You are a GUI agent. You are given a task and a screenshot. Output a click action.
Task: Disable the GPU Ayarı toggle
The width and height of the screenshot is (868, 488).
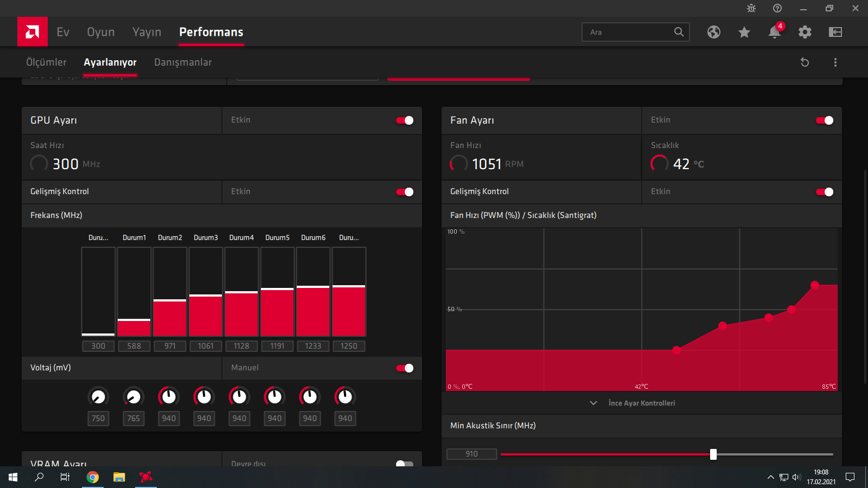(405, 120)
